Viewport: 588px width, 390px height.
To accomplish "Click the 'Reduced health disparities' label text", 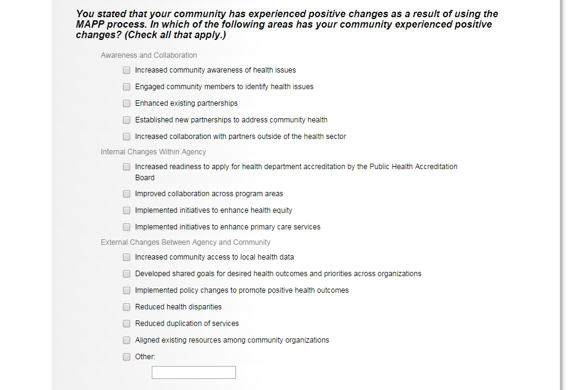I will [x=178, y=307].
